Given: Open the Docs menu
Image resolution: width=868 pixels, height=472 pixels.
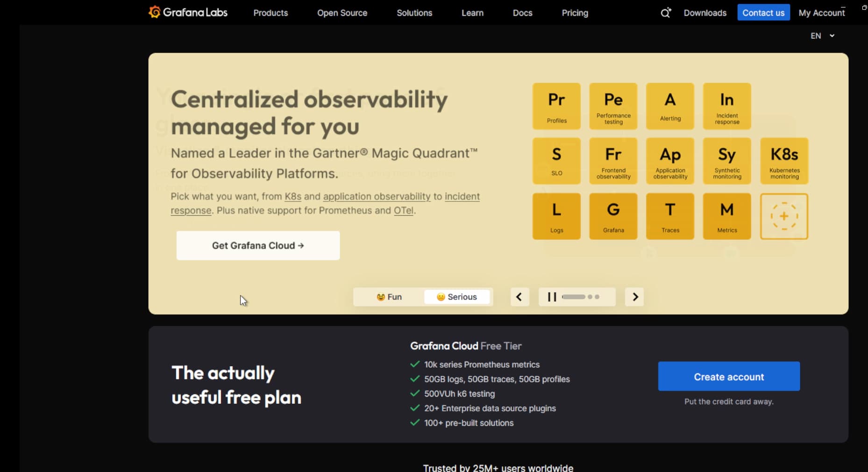Looking at the screenshot, I should click(522, 13).
